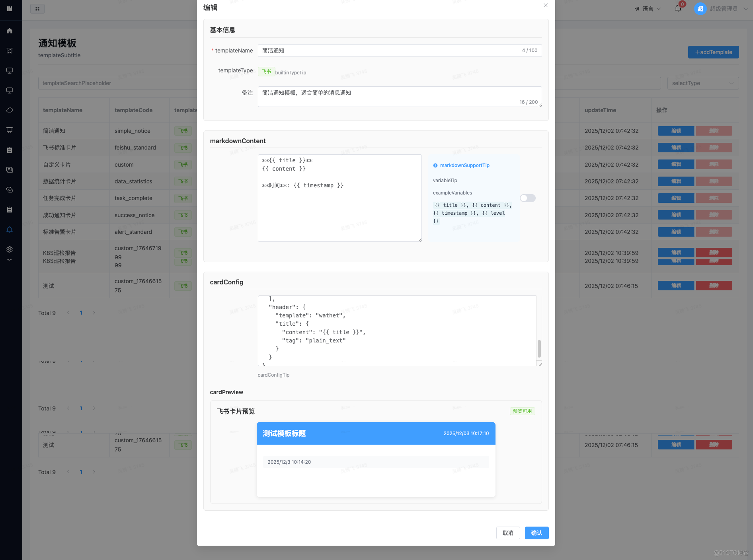Click the blue 超 user avatar

700,9
